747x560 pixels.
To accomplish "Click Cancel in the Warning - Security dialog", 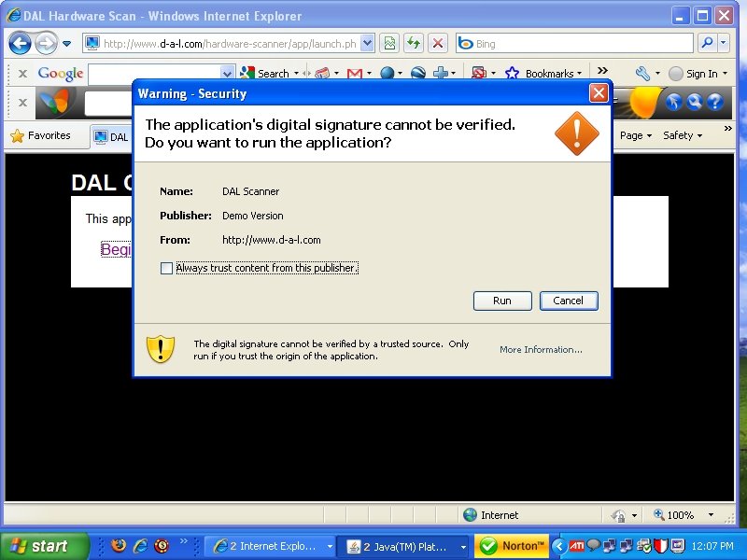I will [x=569, y=301].
